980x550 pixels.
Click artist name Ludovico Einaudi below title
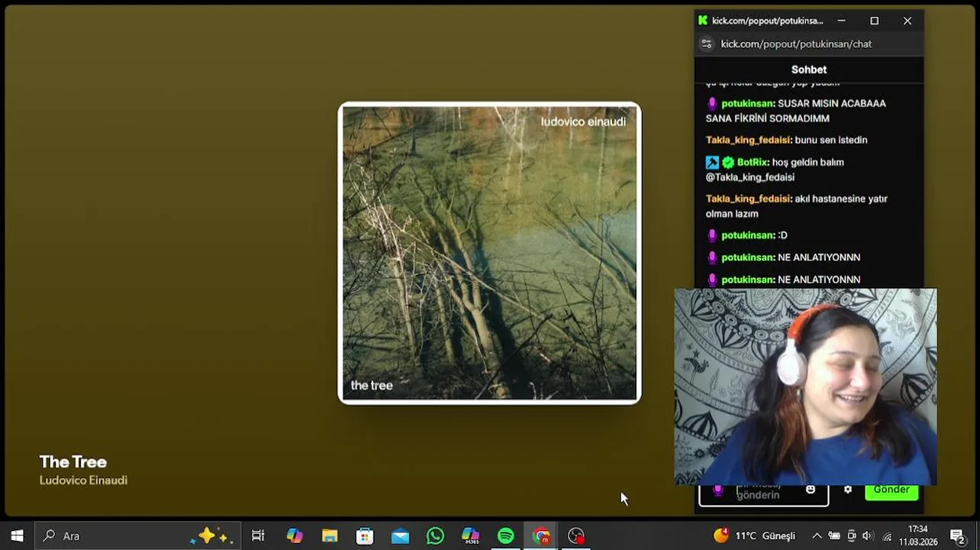click(x=83, y=480)
